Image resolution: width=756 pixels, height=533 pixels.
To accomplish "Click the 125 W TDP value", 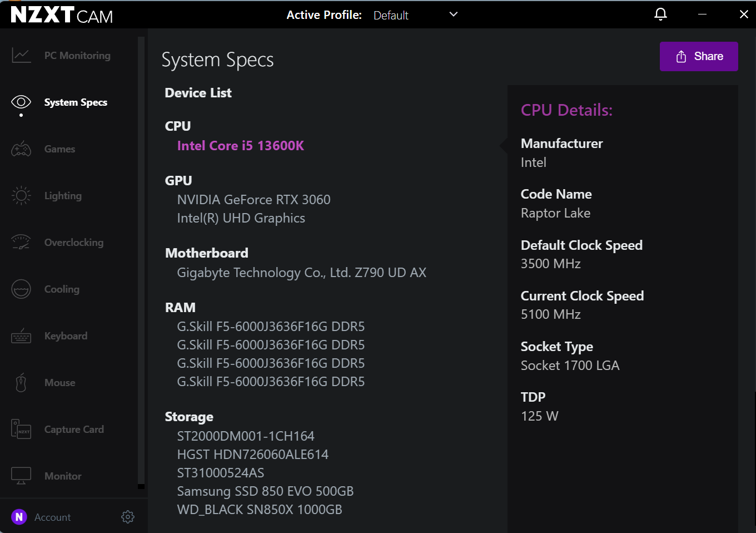I will coord(539,416).
